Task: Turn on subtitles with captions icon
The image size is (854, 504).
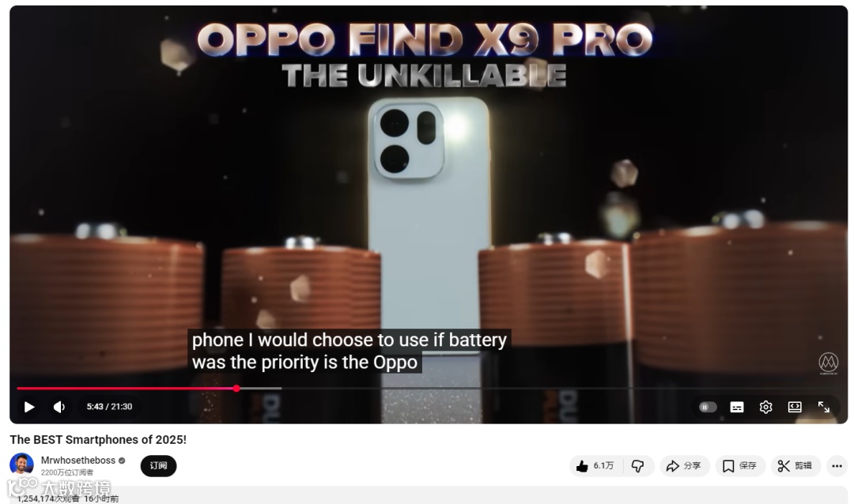Action: click(x=736, y=407)
